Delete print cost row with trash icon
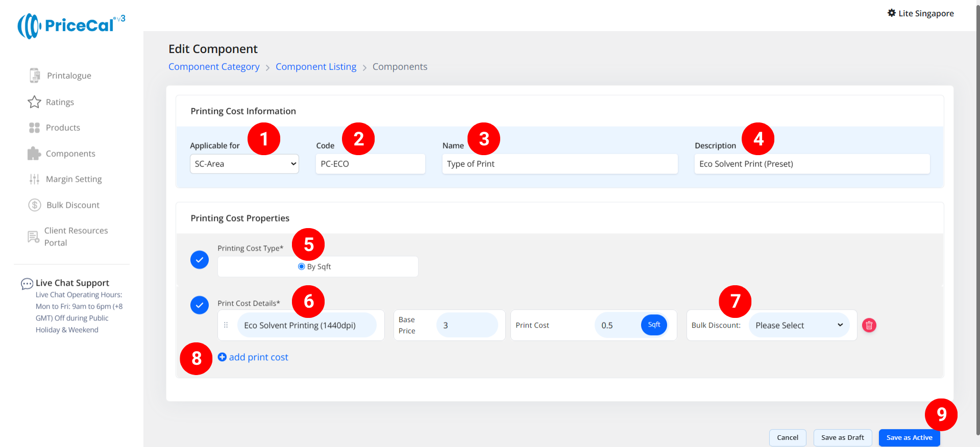Viewport: 980px width, 447px height. point(869,325)
